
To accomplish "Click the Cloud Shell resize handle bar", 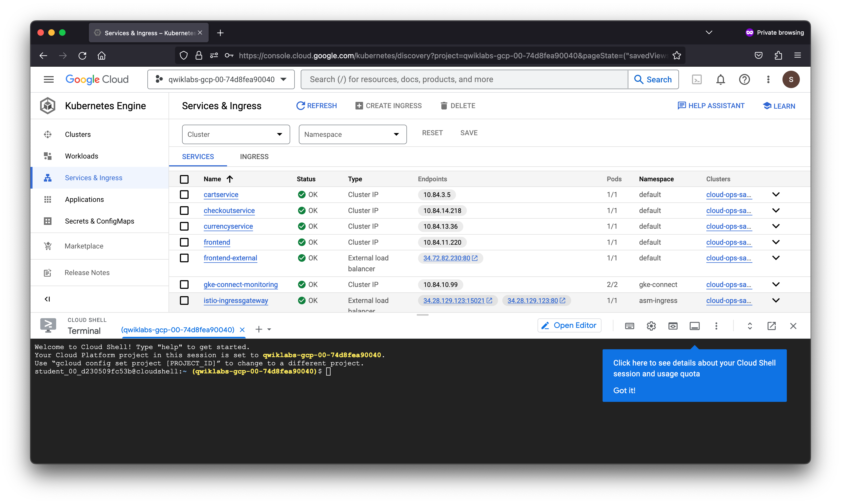I will 422,315.
